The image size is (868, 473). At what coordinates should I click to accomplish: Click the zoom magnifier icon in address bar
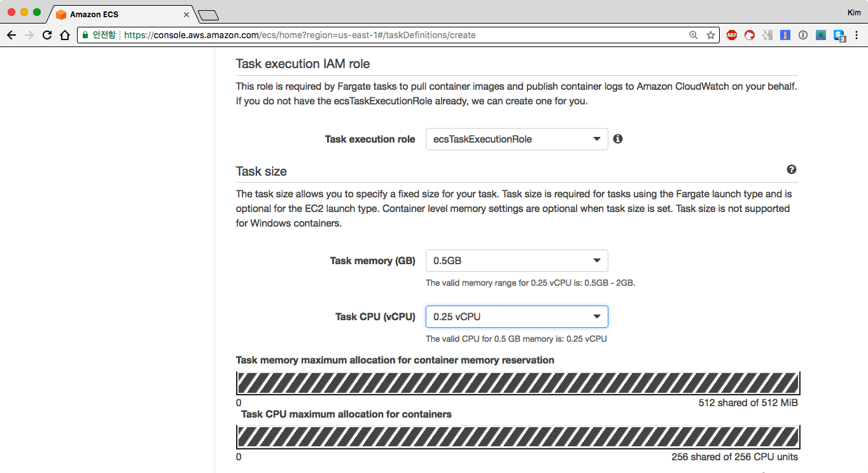pyautogui.click(x=694, y=35)
